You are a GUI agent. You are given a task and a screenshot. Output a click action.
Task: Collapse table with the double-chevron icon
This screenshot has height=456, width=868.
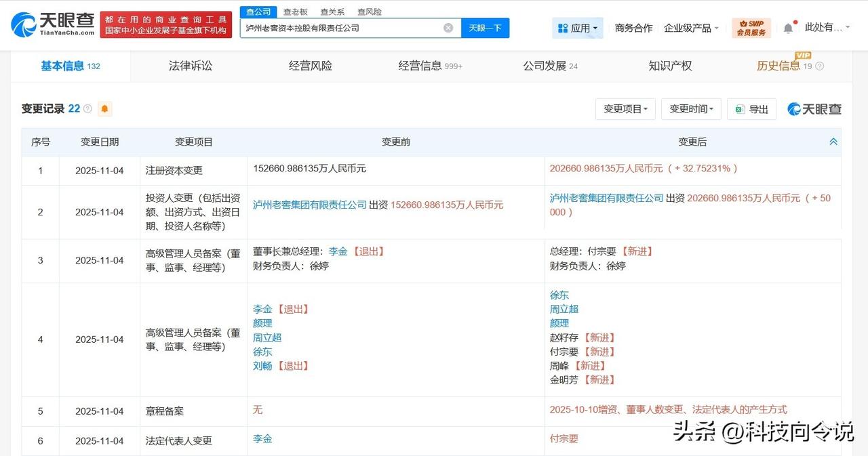833,142
